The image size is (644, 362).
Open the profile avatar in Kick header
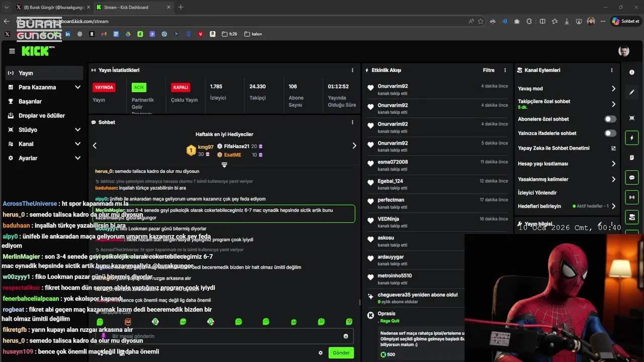tap(623, 51)
